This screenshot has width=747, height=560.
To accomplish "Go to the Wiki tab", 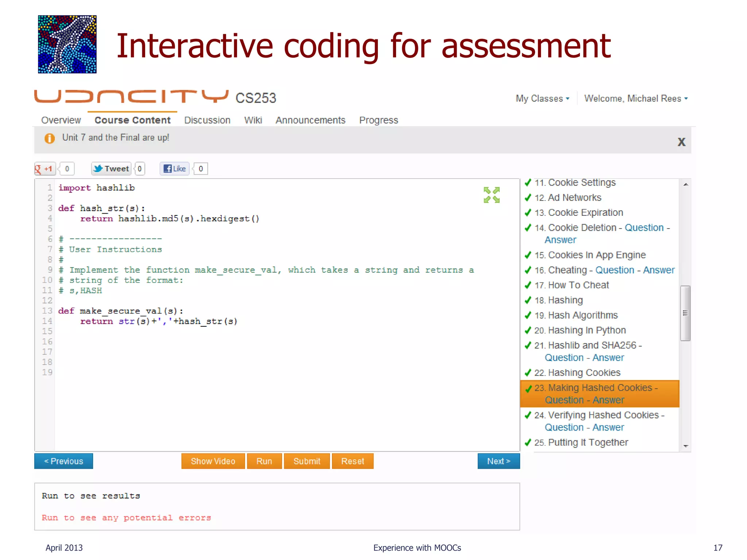I will point(253,120).
